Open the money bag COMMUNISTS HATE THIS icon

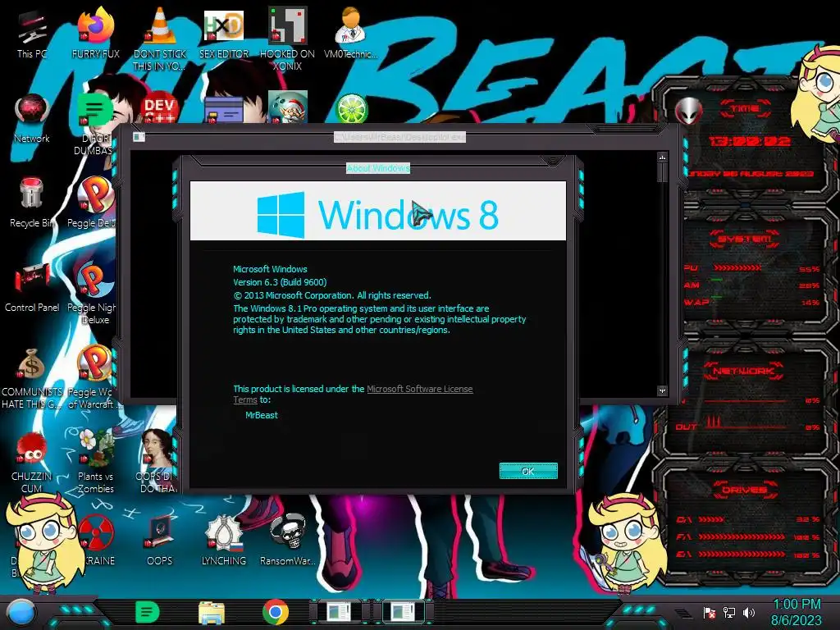32,378
